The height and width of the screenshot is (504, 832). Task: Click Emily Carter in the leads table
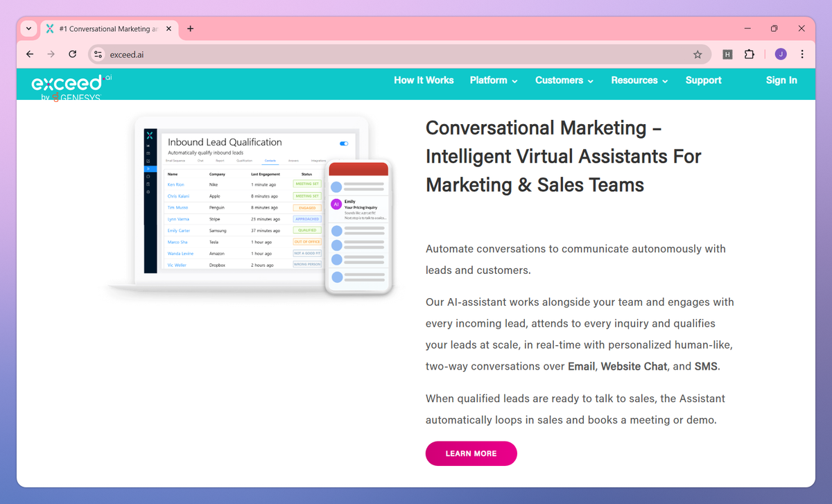pos(178,230)
